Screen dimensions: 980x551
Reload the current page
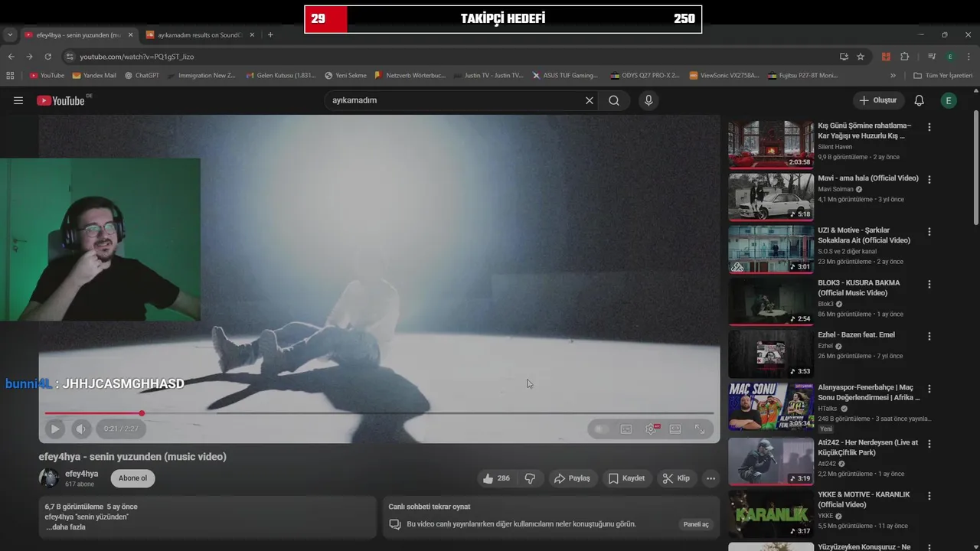click(47, 57)
